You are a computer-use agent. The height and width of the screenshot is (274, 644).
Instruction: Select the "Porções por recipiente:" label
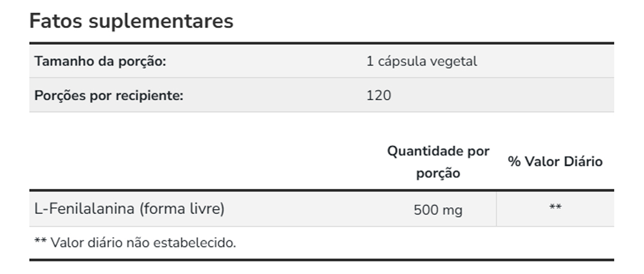(109, 95)
